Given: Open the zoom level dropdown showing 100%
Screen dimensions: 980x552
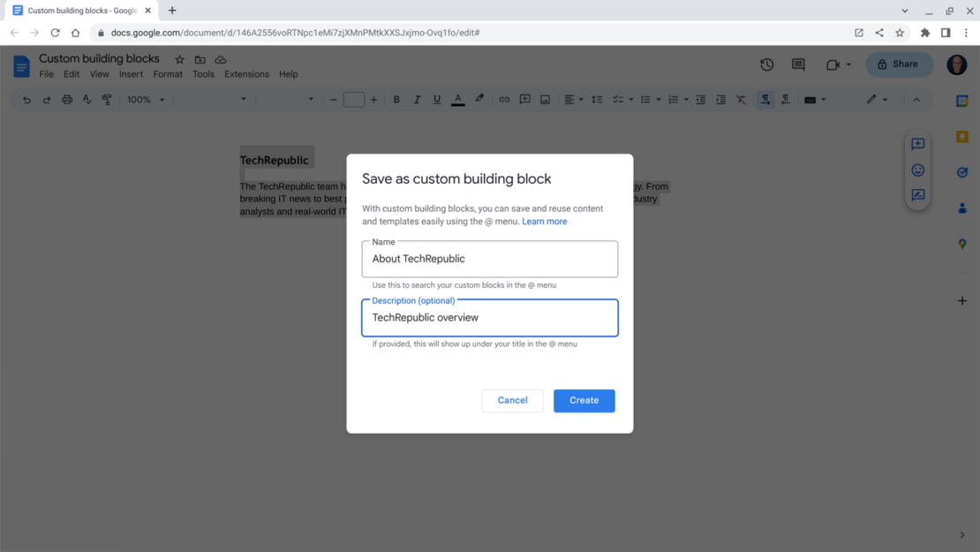Looking at the screenshot, I should (x=144, y=99).
